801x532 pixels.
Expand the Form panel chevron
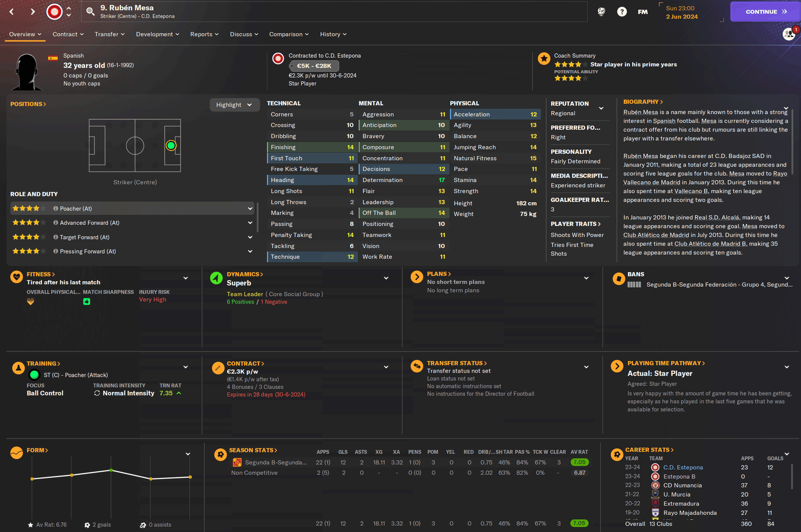188,454
